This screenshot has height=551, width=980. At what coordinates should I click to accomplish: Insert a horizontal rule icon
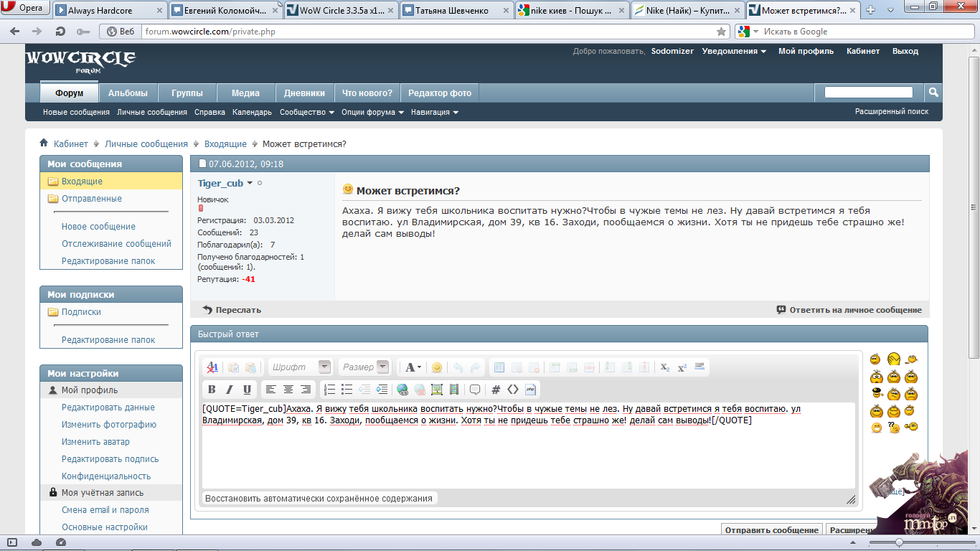point(699,367)
